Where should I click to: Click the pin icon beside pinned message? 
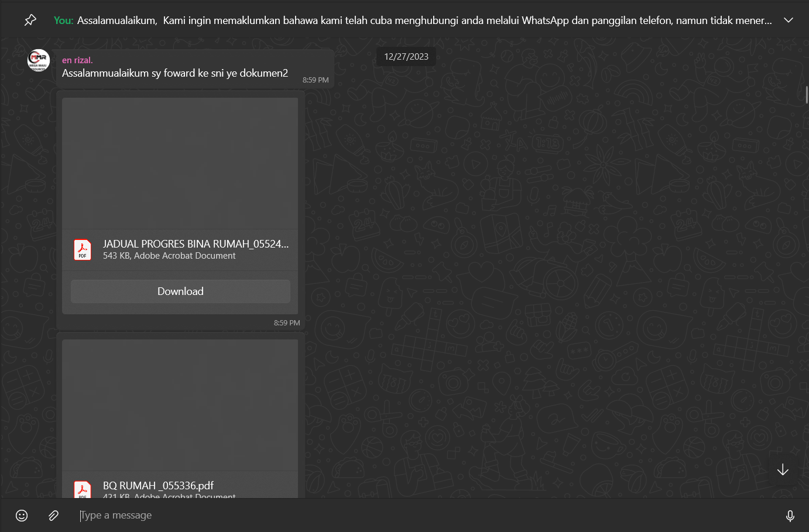point(30,20)
